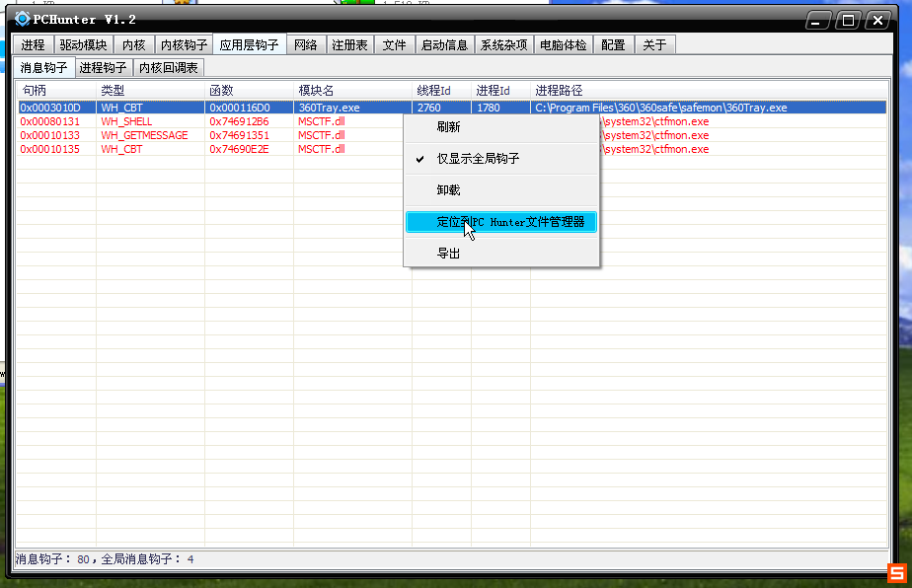Switch to the 驱动模块 tab
The height and width of the screenshot is (588, 912).
click(x=83, y=44)
